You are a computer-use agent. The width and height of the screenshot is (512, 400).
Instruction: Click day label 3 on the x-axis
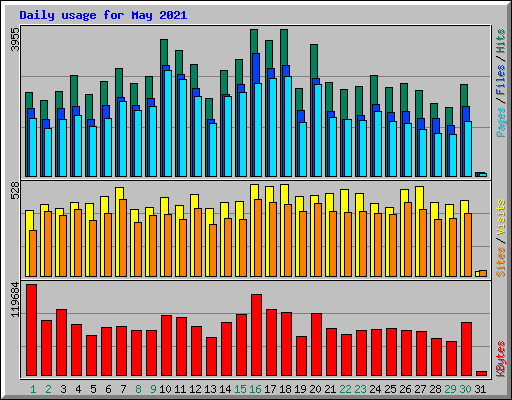click(x=63, y=389)
